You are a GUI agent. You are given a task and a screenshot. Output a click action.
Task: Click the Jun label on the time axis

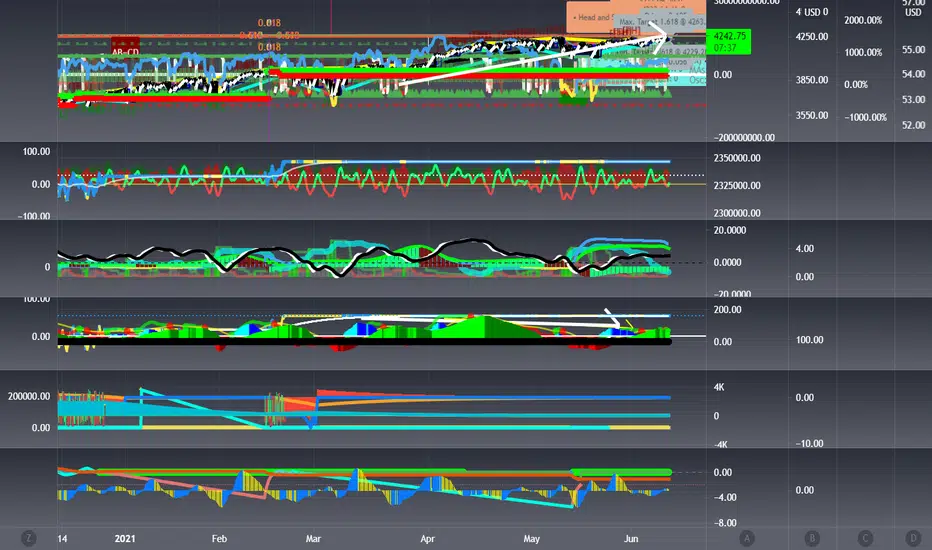(631, 539)
